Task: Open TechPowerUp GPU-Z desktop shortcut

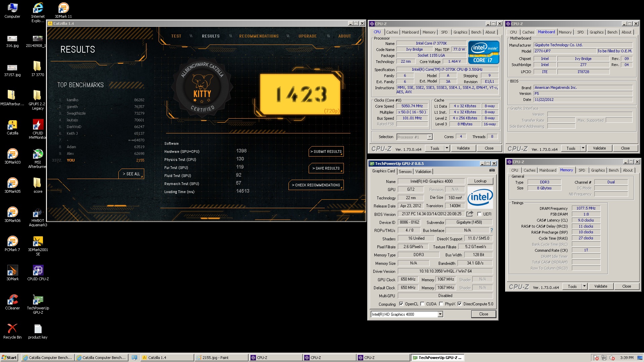Action: pos(38,304)
